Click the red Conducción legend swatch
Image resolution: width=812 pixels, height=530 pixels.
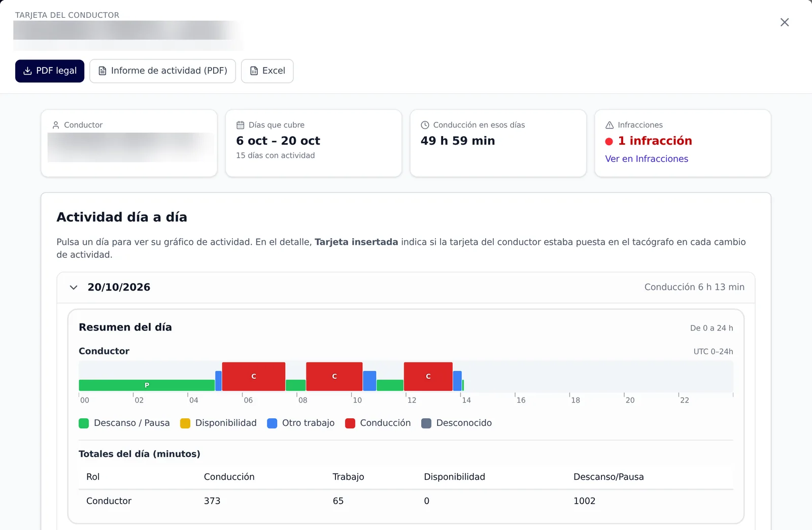click(350, 423)
